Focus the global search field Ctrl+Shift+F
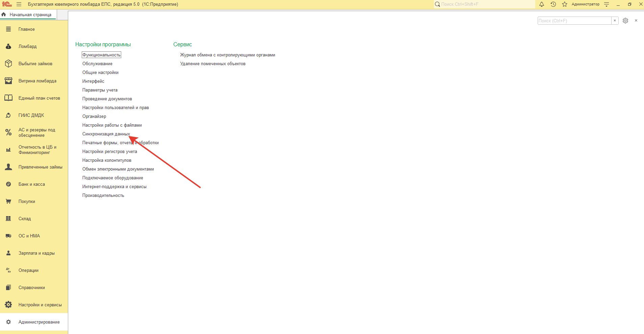The height and width of the screenshot is (334, 644). tap(484, 4)
